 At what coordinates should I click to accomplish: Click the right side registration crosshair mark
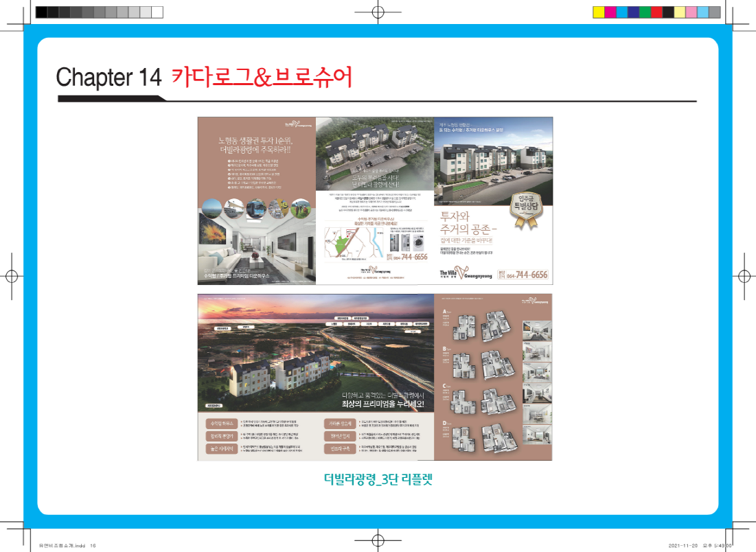tap(744, 276)
